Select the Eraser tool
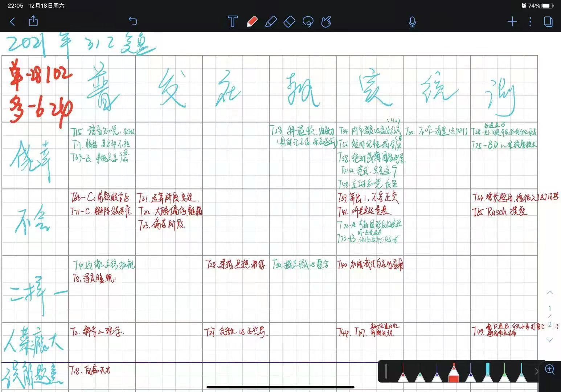The height and width of the screenshot is (392, 561). (x=289, y=21)
